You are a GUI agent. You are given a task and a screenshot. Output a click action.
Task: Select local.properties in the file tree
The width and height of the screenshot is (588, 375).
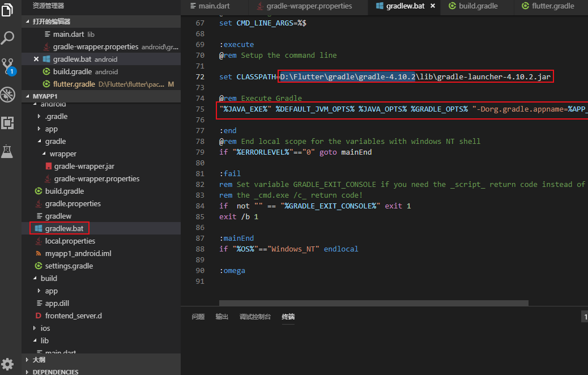pos(70,241)
